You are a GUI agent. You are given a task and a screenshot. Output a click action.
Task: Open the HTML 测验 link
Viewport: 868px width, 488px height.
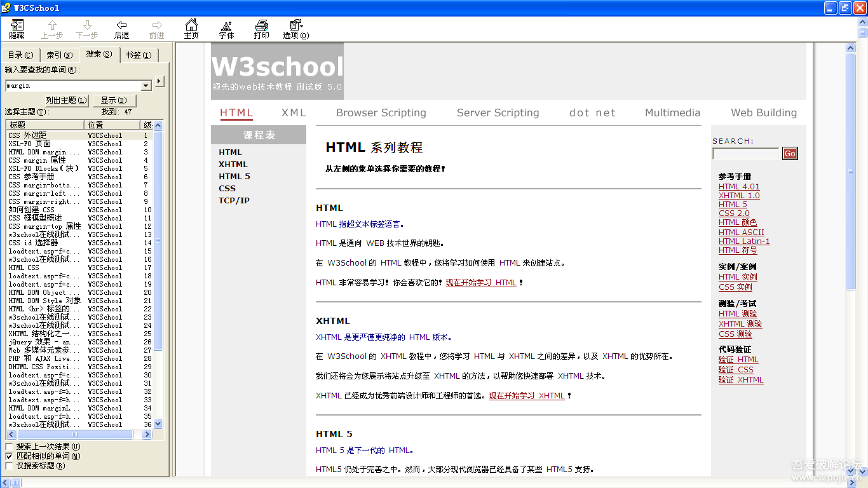(738, 314)
